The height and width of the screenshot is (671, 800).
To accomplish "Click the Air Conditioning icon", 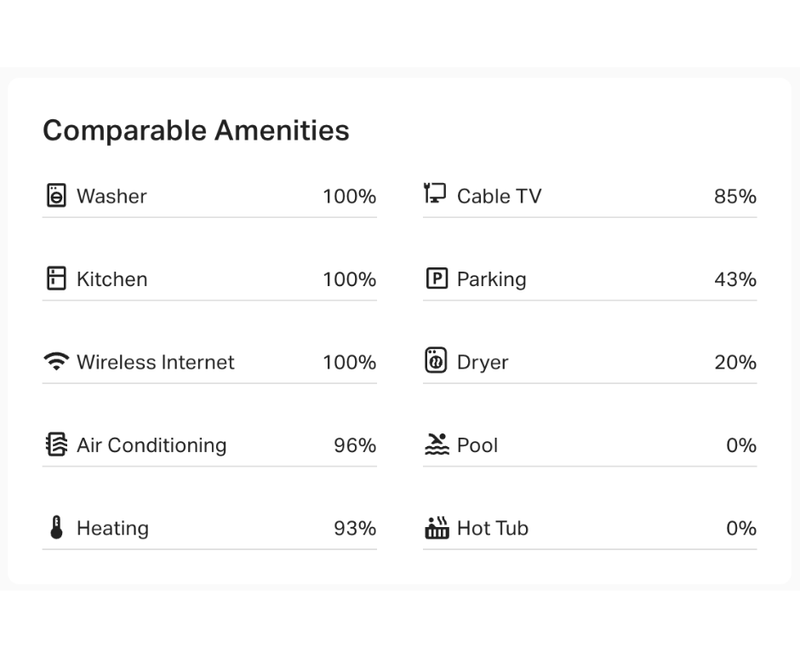I will point(56,445).
